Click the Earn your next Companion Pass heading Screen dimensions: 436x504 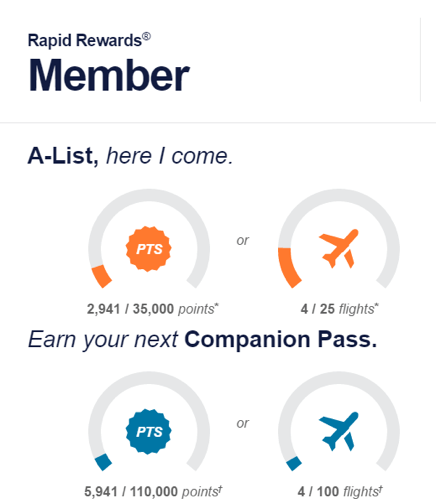coord(203,340)
